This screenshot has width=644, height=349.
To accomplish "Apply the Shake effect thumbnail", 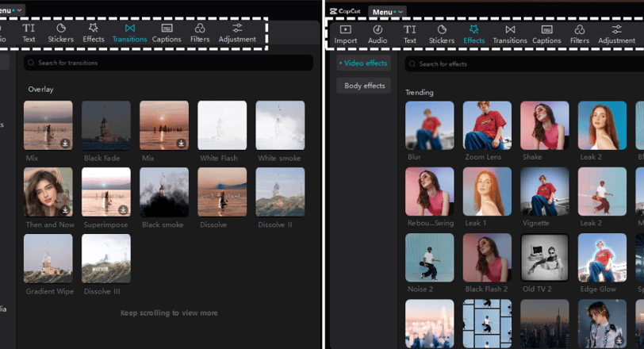I will pos(545,125).
